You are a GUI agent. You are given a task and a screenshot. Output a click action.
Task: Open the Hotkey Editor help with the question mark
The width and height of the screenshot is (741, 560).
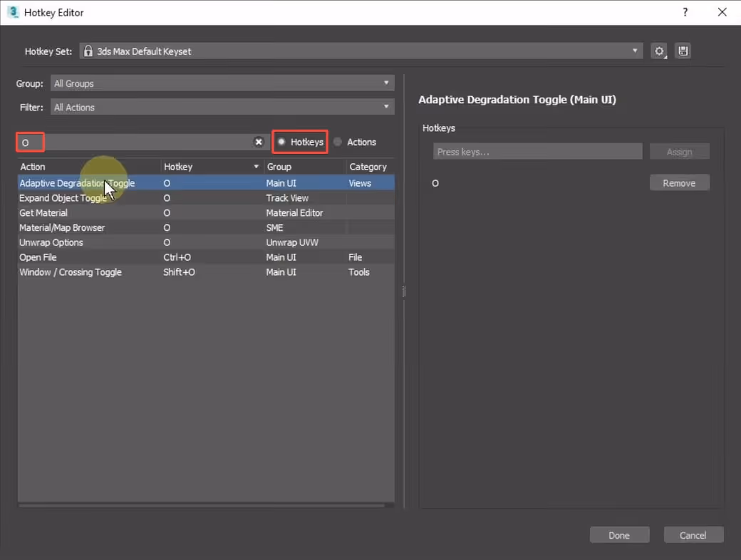pos(685,12)
